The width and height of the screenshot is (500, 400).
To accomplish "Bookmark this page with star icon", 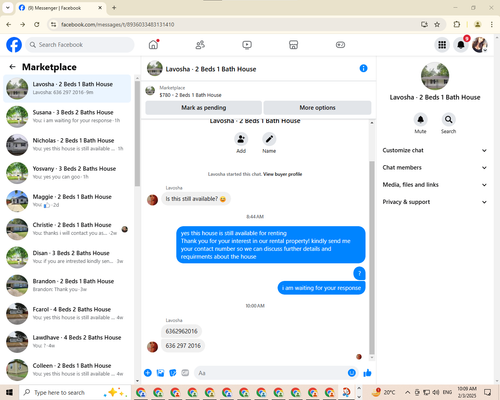I will pyautogui.click(x=437, y=24).
